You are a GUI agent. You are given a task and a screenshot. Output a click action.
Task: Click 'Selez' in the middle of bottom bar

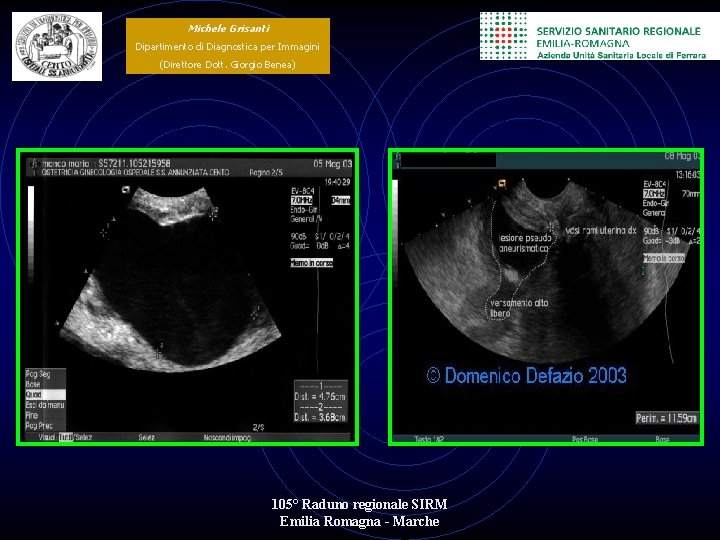(x=146, y=438)
